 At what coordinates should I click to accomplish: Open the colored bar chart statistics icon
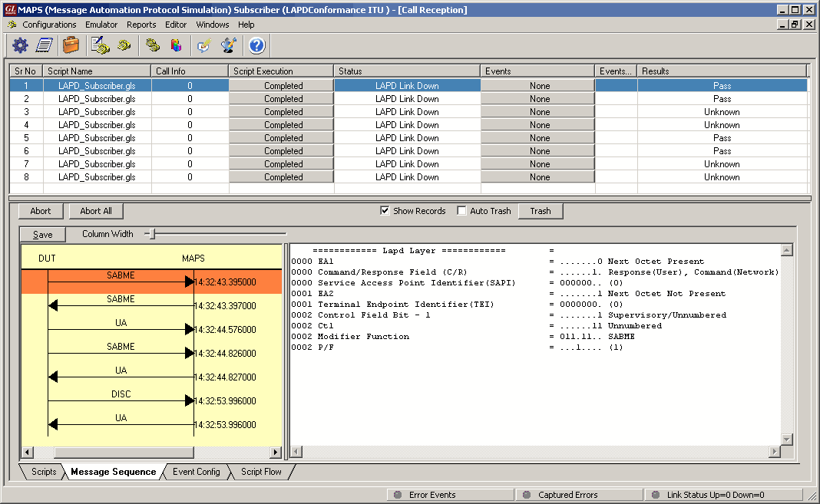click(177, 45)
